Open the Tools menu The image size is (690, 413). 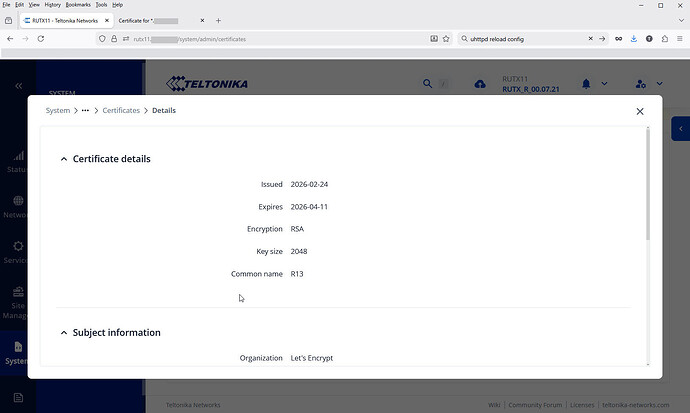pos(101,5)
